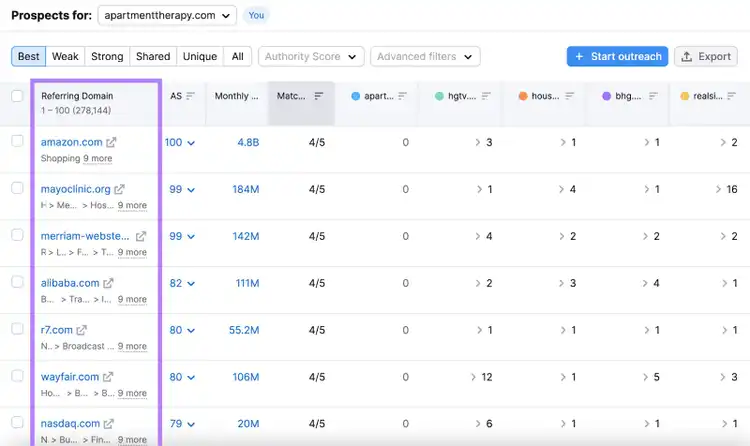Click Referring Domain column header
Viewport: 750px width, 446px height.
coord(77,96)
